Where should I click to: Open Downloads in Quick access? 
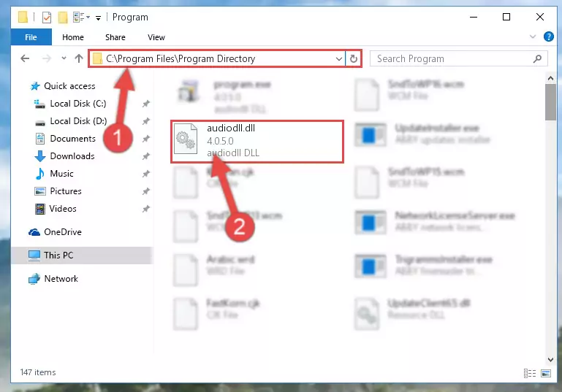64,156
